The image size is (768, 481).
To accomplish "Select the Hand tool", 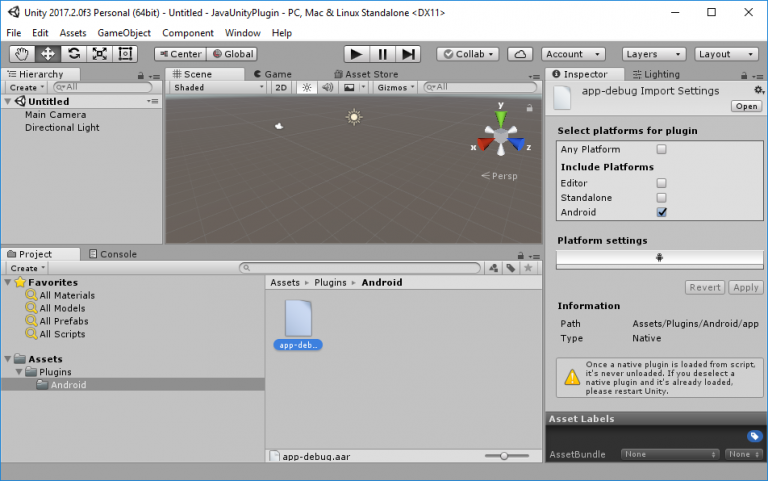I will tap(22, 54).
